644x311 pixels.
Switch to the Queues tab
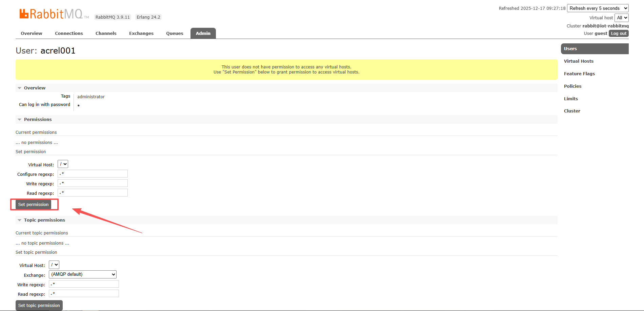point(175,34)
